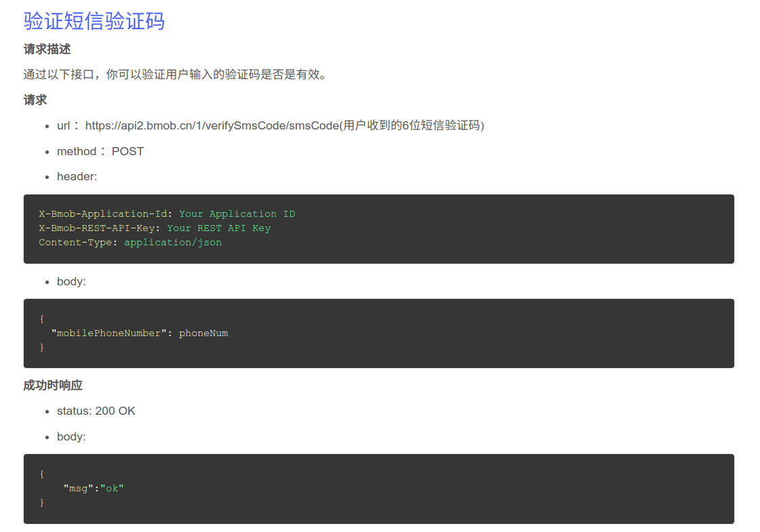Click the value Your Application ID
This screenshot has height=532, width=760.
coord(237,213)
